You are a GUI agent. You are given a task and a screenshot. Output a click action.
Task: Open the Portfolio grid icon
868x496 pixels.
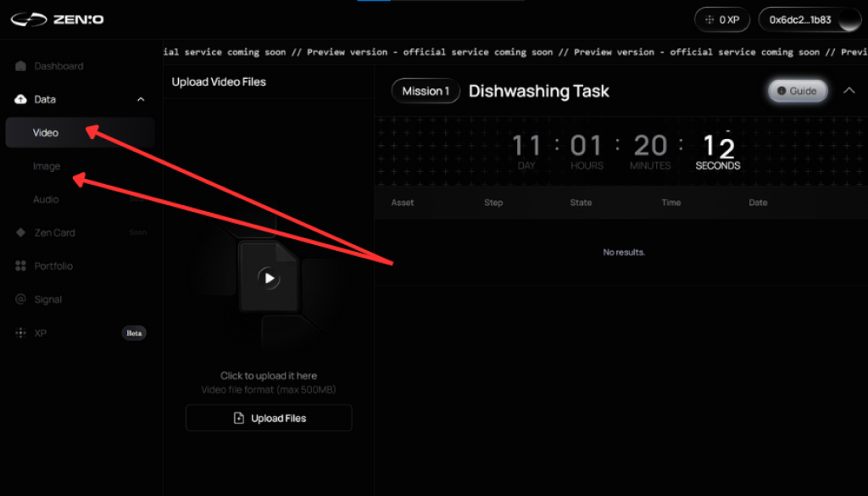(20, 266)
